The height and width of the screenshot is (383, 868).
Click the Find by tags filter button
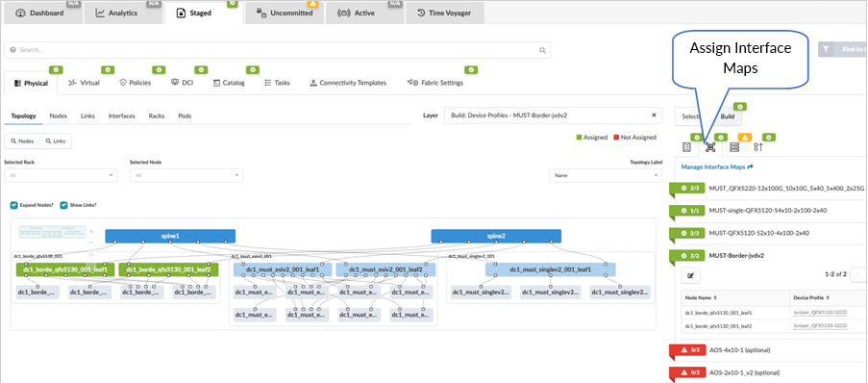point(843,49)
